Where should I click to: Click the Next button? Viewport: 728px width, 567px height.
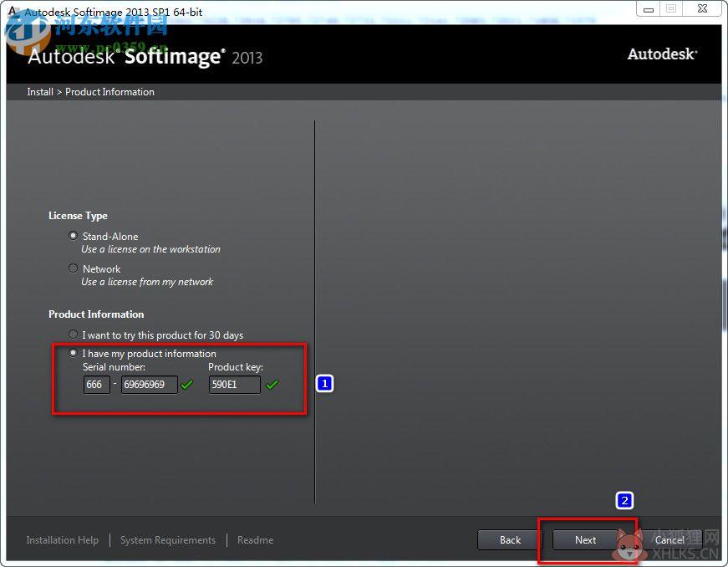(x=585, y=540)
